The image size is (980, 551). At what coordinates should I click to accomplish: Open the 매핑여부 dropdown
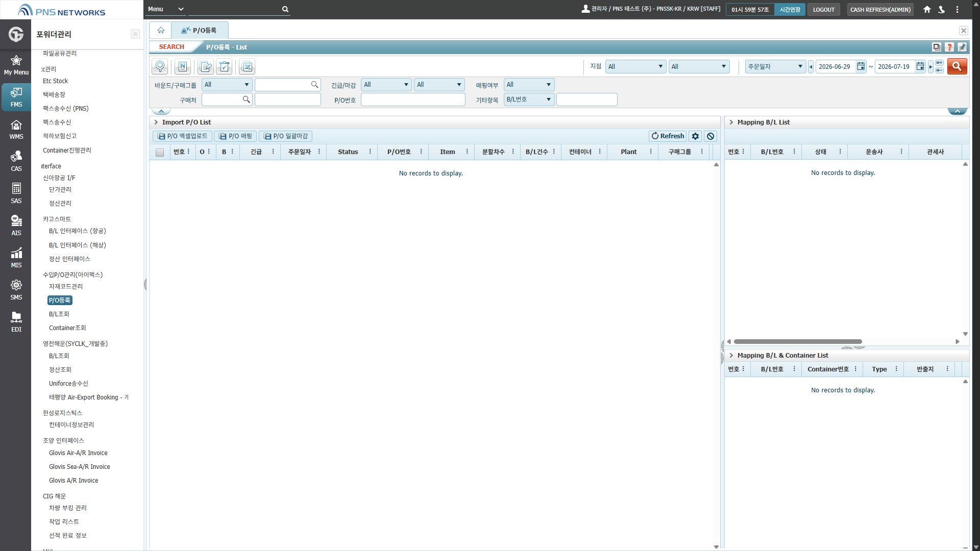coord(529,85)
